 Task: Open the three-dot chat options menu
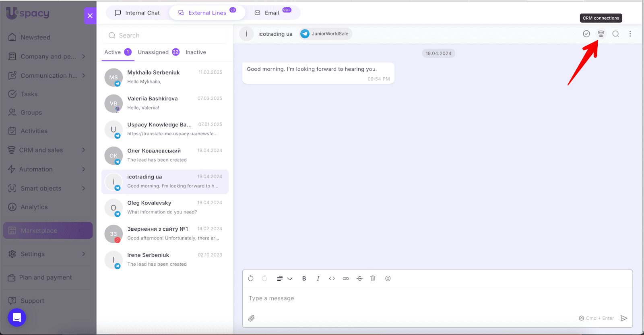pyautogui.click(x=630, y=34)
